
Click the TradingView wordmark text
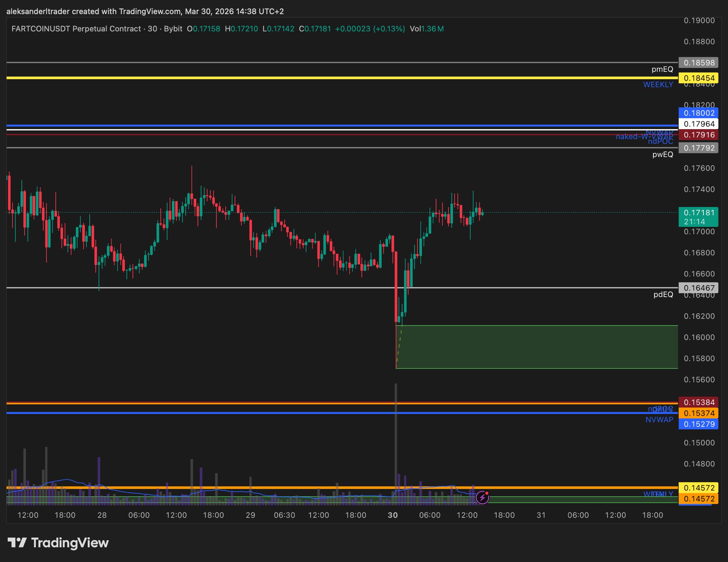click(70, 542)
